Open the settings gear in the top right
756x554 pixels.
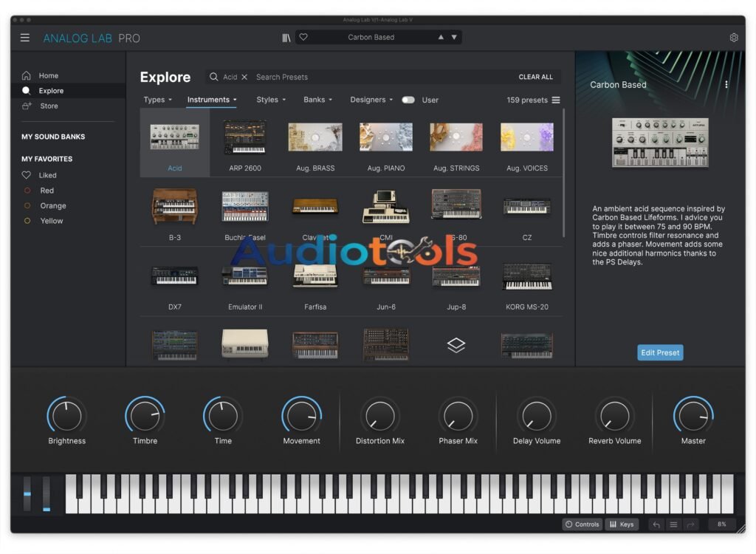coord(734,37)
